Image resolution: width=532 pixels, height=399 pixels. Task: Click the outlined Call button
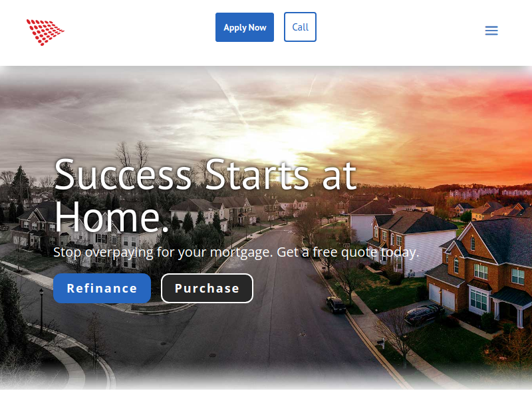pyautogui.click(x=301, y=27)
